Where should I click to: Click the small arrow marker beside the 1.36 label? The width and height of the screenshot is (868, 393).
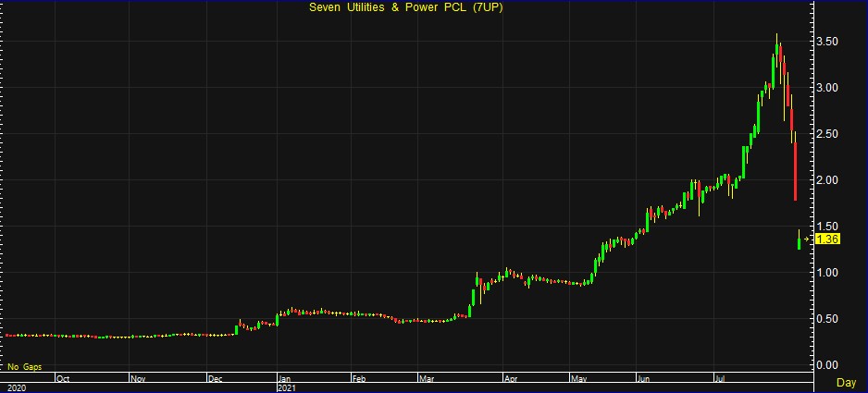pyautogui.click(x=807, y=239)
